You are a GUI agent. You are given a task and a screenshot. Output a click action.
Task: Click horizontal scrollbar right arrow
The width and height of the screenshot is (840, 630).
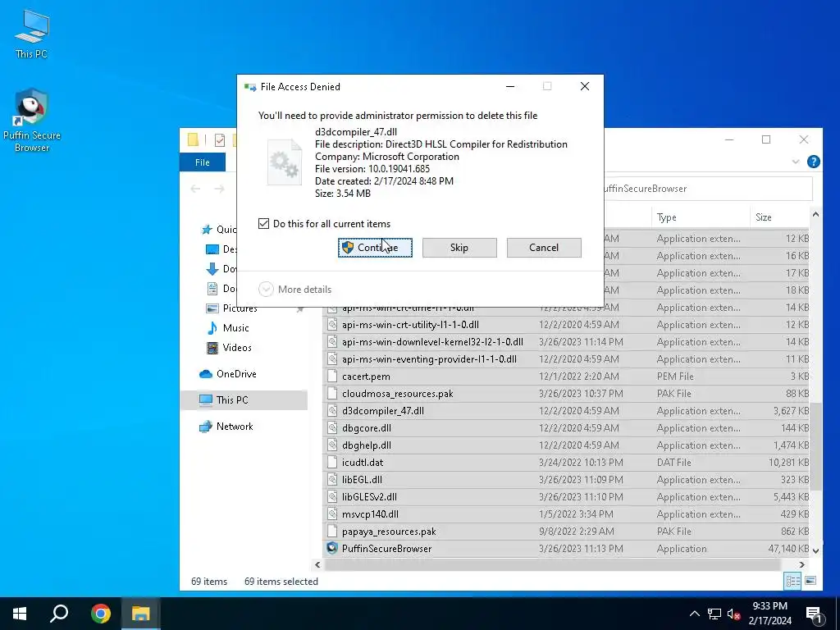802,564
